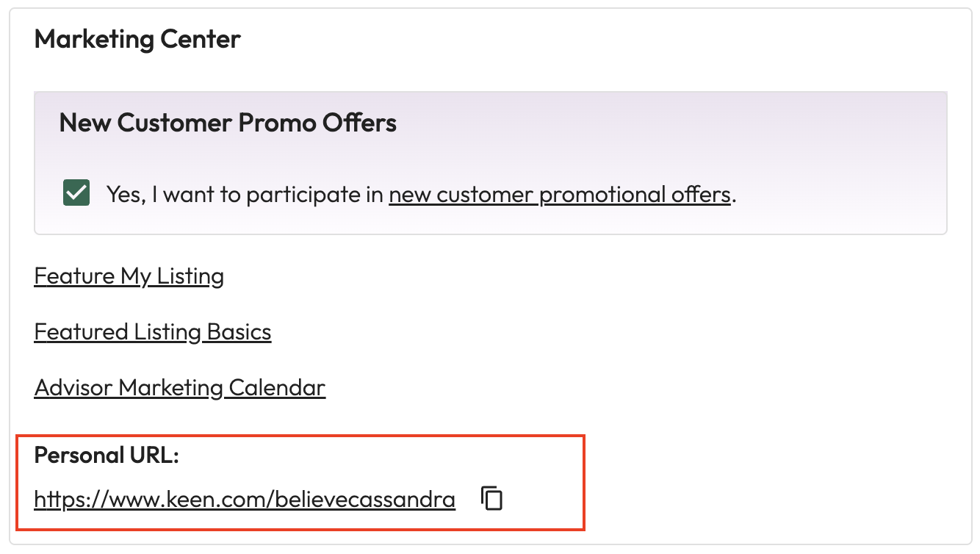Uncheck the promo offers participation checkbox
Screen dimensions: 980x554
click(x=76, y=194)
